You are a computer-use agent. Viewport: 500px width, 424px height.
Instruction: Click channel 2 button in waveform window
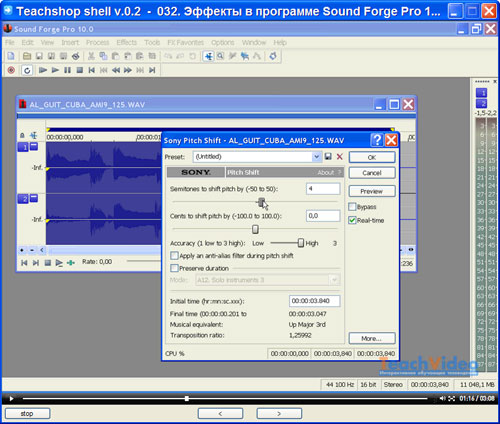click(x=23, y=199)
